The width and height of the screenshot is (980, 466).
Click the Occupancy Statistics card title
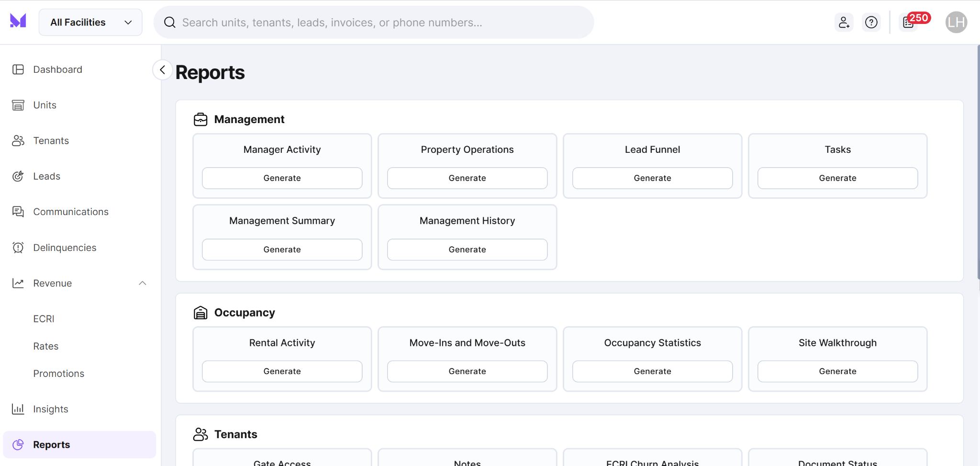click(x=653, y=343)
